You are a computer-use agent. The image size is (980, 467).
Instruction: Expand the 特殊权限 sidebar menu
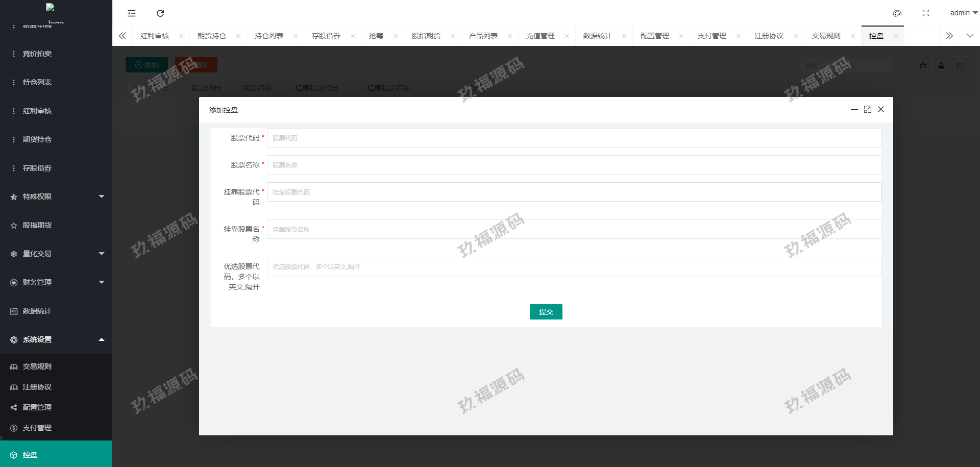[56, 196]
